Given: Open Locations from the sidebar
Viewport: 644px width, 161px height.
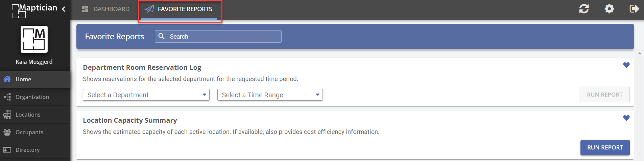Looking at the screenshot, I should (x=35, y=115).
